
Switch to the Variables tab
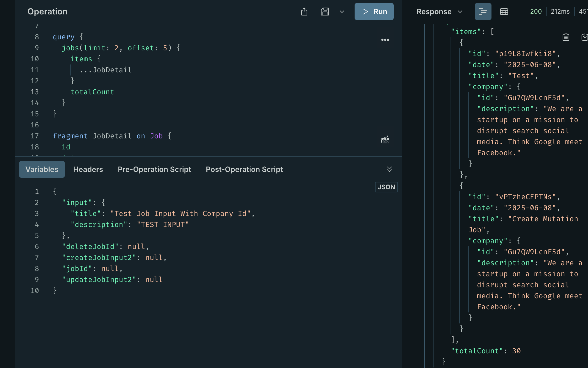[42, 169]
